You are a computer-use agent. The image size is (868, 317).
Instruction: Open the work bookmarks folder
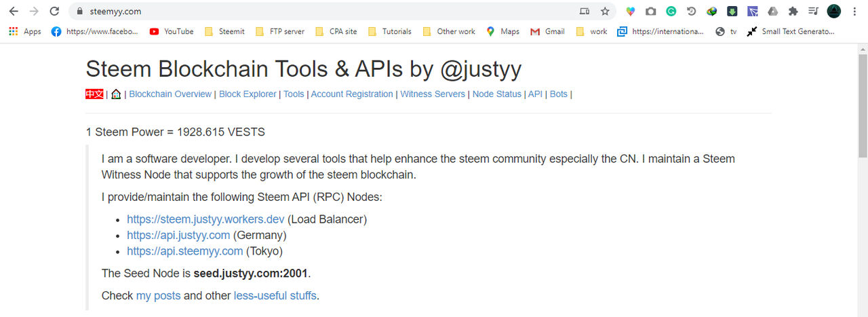[x=591, y=31]
